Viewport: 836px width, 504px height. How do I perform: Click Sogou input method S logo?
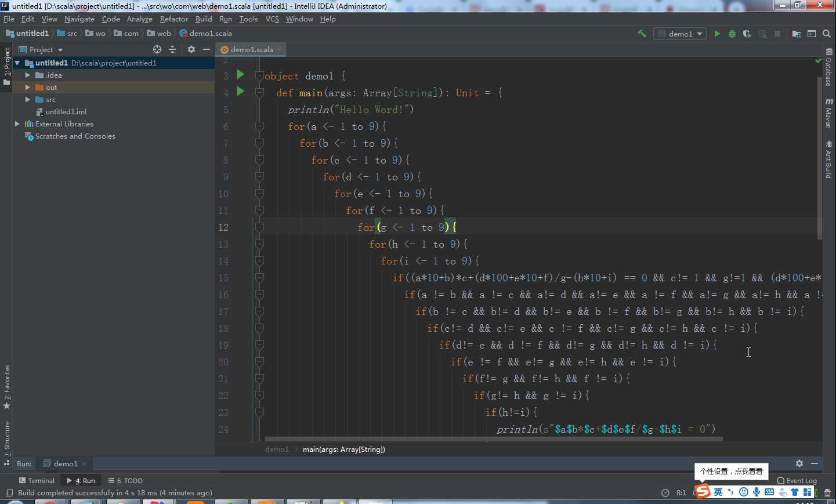click(703, 491)
